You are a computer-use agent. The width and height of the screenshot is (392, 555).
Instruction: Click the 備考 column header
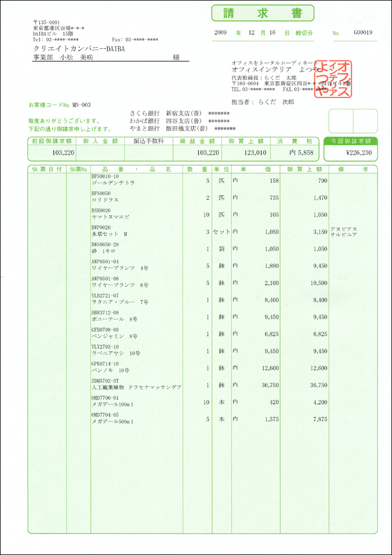point(353,169)
